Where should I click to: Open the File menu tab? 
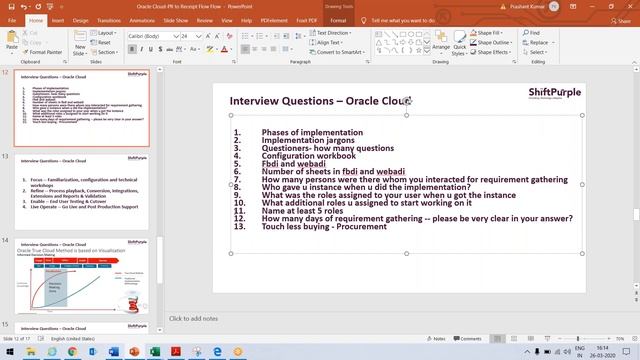[12, 20]
